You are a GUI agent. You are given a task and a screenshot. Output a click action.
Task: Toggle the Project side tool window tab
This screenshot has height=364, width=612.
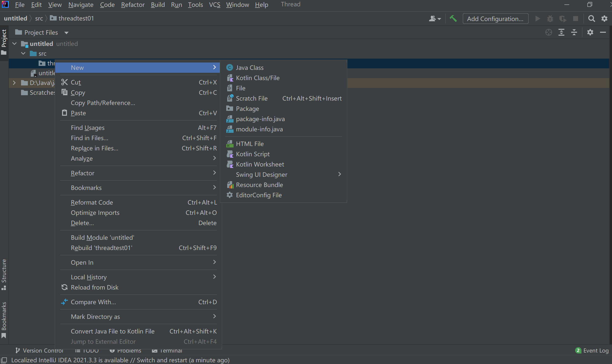pos(4,42)
